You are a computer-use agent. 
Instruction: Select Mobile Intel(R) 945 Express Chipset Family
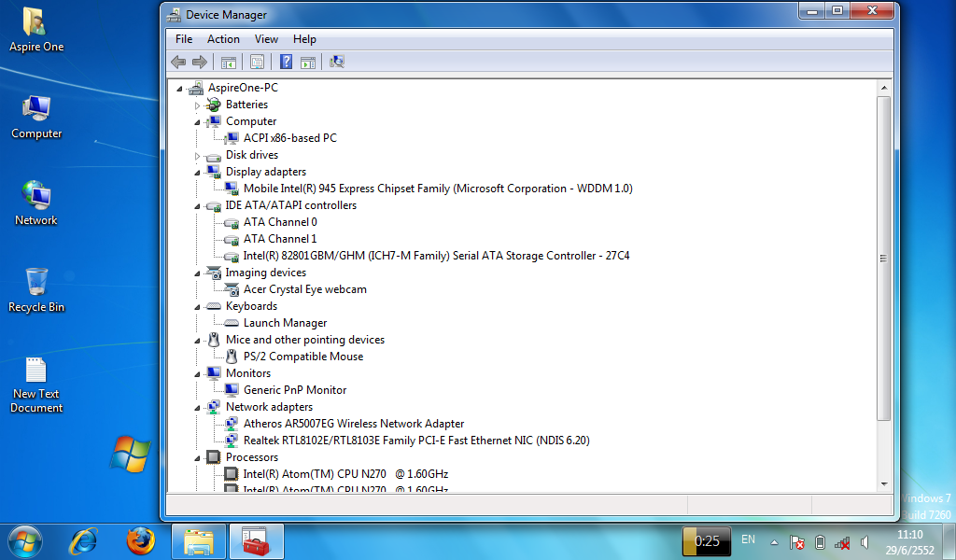tap(438, 189)
